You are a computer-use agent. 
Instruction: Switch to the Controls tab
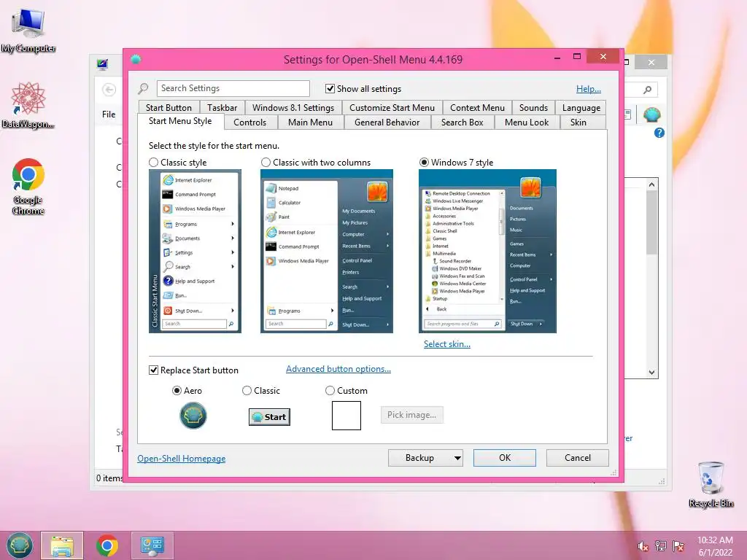coord(249,122)
